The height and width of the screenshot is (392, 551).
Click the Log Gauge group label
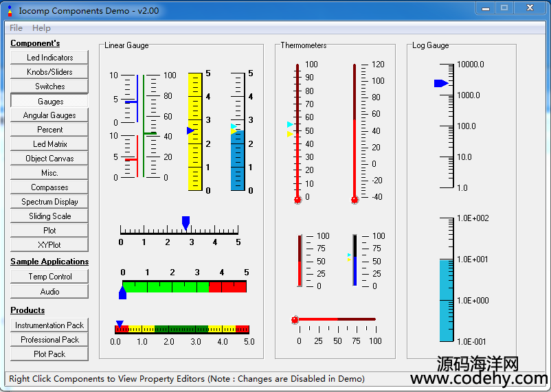pyautogui.click(x=431, y=45)
